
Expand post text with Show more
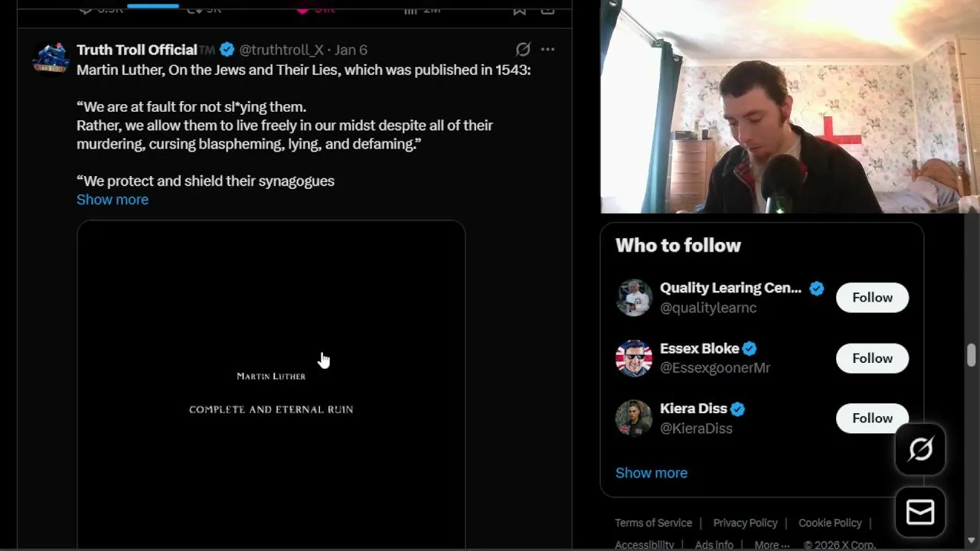point(113,200)
